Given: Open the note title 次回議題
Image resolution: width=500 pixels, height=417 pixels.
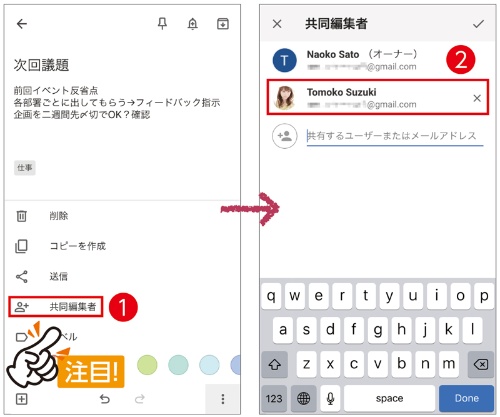Looking at the screenshot, I should click(x=41, y=65).
